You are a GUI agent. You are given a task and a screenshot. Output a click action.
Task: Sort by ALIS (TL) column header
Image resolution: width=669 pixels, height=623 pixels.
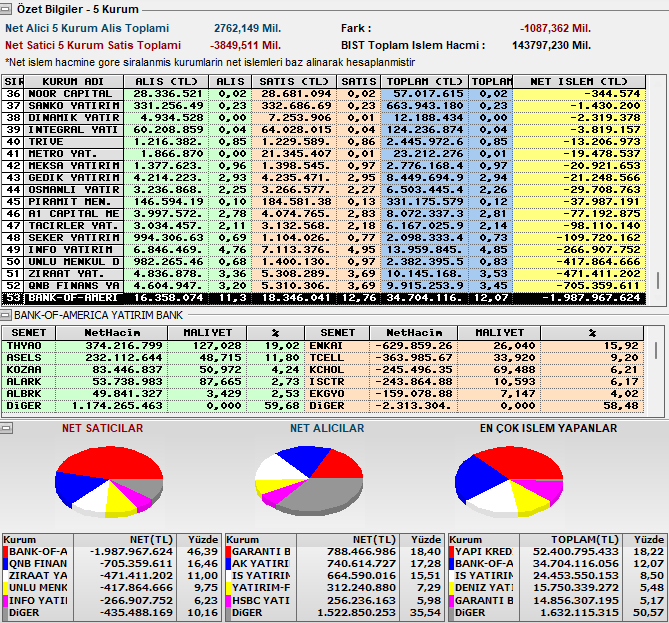click(x=166, y=82)
